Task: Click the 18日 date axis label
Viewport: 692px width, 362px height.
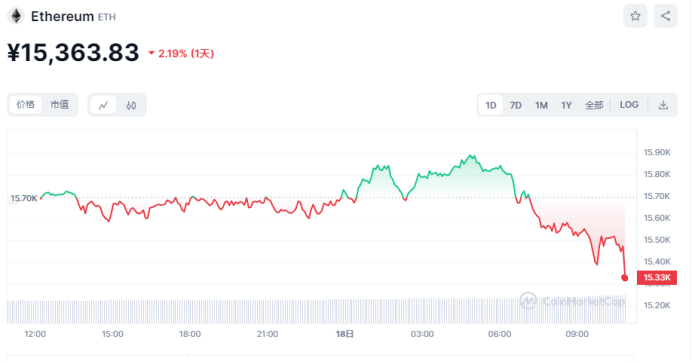Action: pyautogui.click(x=345, y=334)
